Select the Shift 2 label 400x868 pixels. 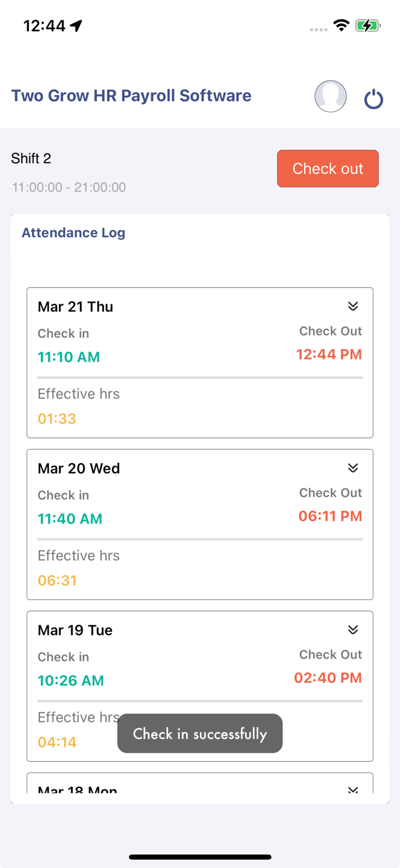pos(31,159)
